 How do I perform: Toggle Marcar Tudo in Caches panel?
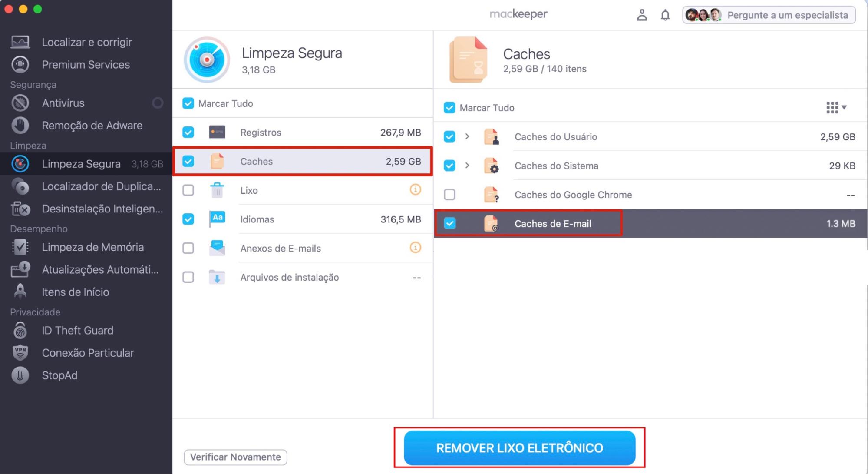[x=449, y=108]
